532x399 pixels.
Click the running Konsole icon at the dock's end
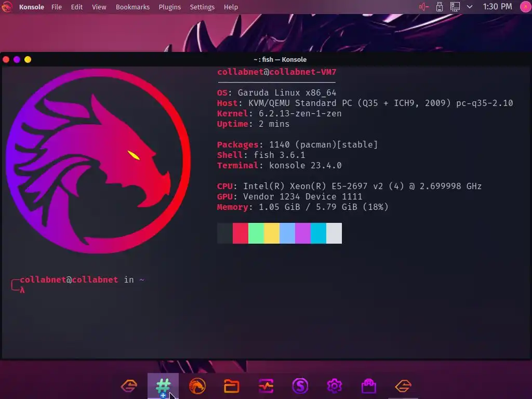point(403,386)
